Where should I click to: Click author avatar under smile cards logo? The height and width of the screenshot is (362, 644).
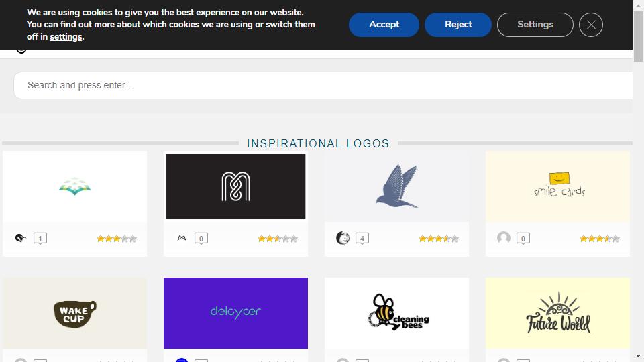[x=504, y=238]
